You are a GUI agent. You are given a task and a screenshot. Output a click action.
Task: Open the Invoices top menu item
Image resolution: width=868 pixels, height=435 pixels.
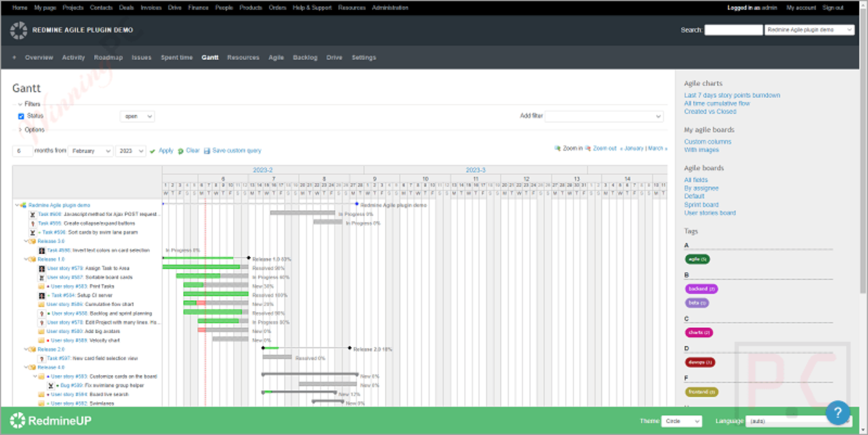coord(151,8)
